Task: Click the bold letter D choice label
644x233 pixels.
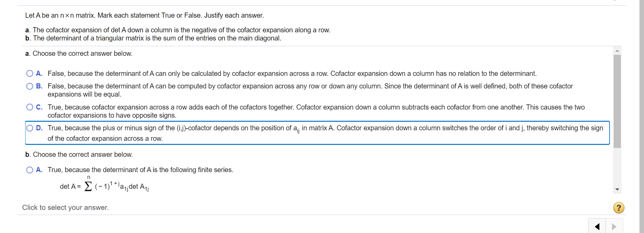Action: pos(39,128)
